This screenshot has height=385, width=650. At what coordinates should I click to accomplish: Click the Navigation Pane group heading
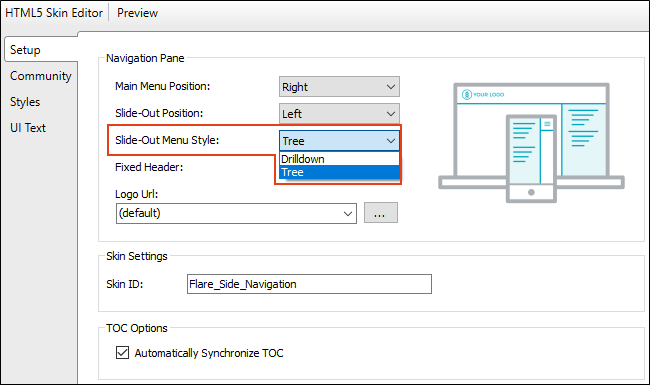(145, 58)
